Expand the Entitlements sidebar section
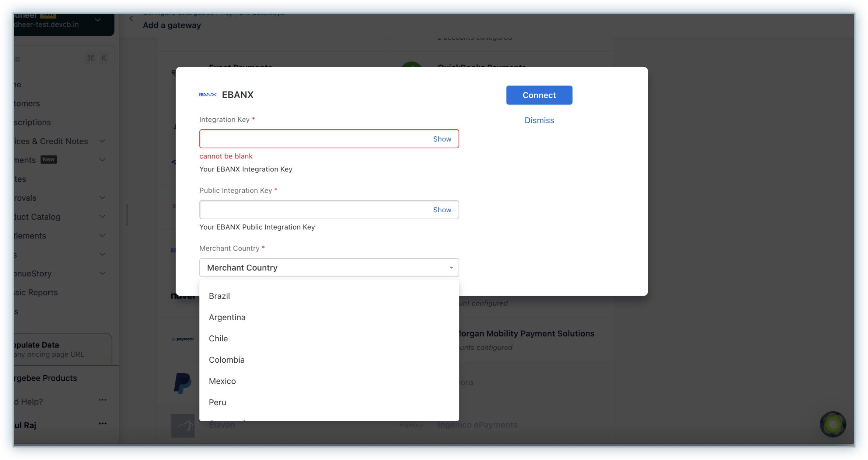The image size is (868, 460). 102,236
